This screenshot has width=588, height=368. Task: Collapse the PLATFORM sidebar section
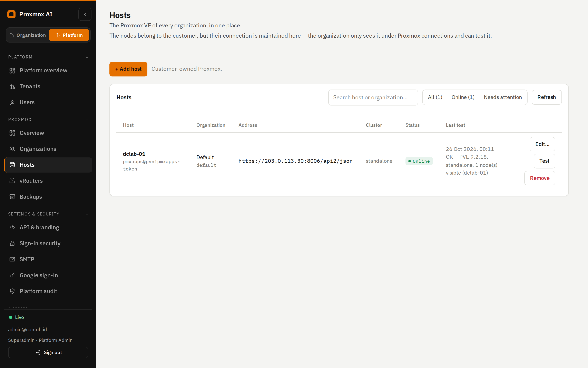click(87, 57)
